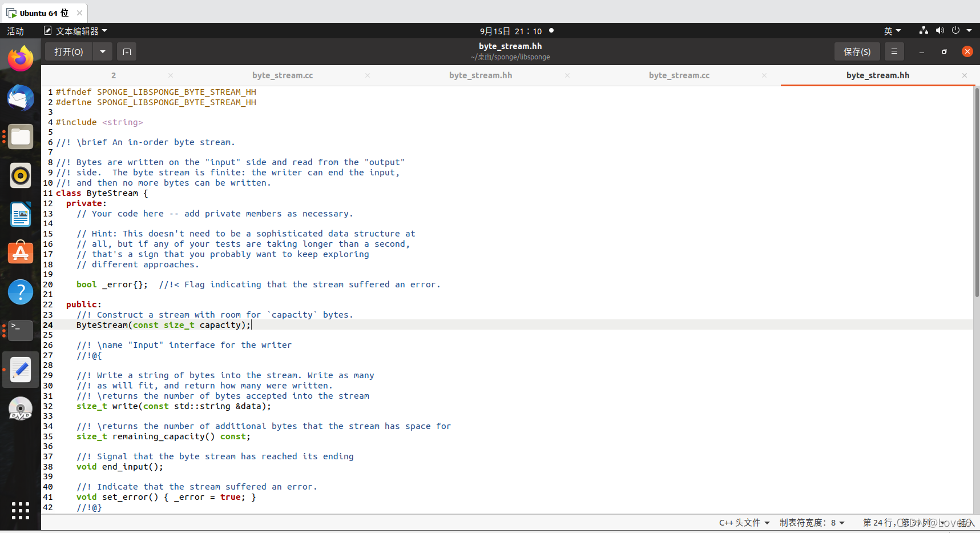Screen dimensions: 980x533
Task: Open the clock showing 9月15日 21:10
Action: coord(511,31)
